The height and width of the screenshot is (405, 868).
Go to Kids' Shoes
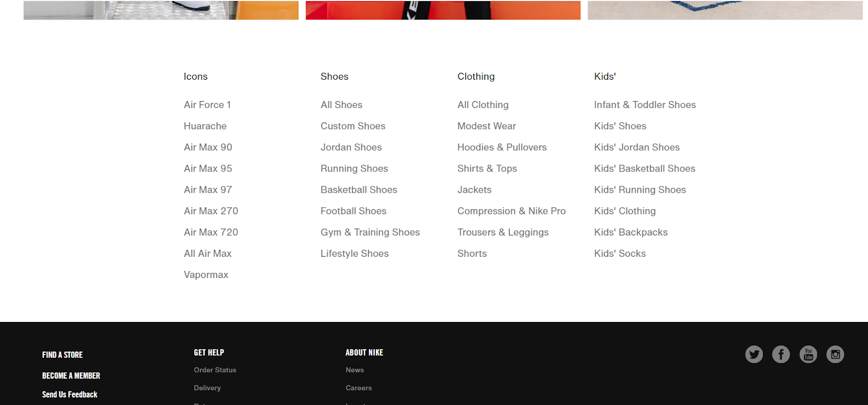pyautogui.click(x=620, y=126)
